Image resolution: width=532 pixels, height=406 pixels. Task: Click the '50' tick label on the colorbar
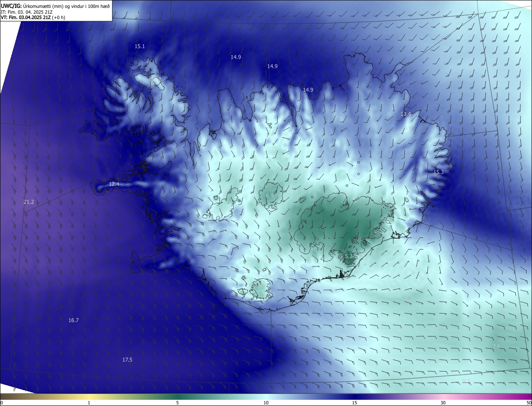(x=529, y=403)
